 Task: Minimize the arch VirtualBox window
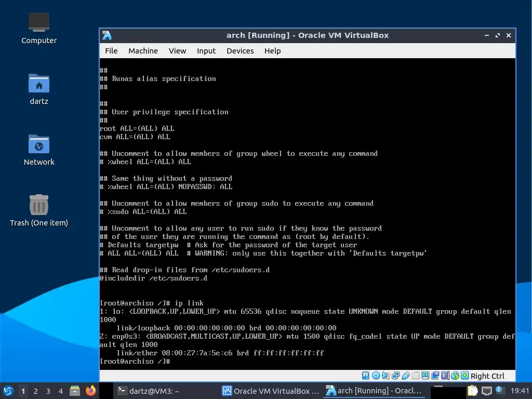(x=487, y=35)
